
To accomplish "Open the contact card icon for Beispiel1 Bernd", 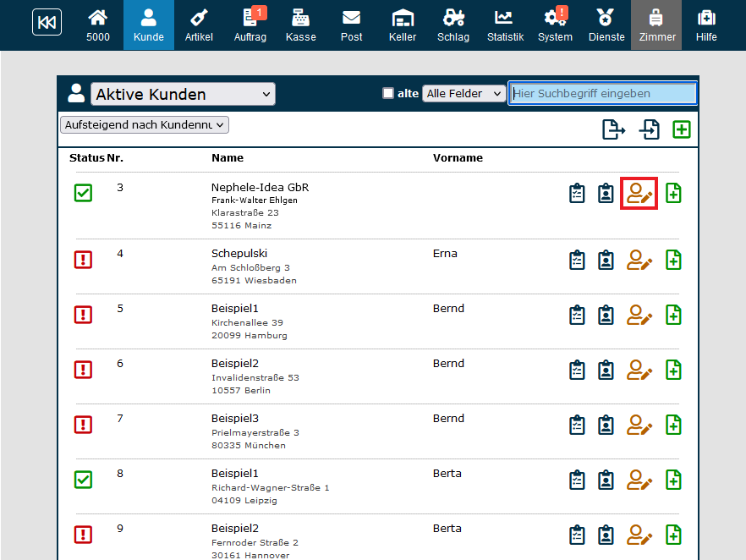I will click(x=606, y=315).
